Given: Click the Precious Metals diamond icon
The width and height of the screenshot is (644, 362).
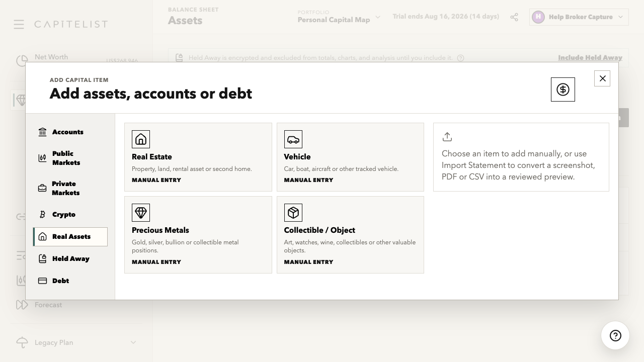Looking at the screenshot, I should pos(141,213).
